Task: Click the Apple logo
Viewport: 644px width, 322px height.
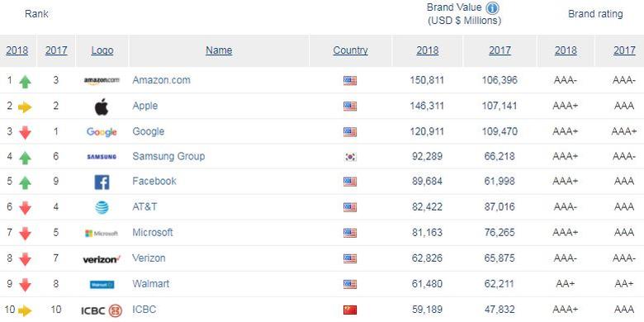Action: [102, 107]
